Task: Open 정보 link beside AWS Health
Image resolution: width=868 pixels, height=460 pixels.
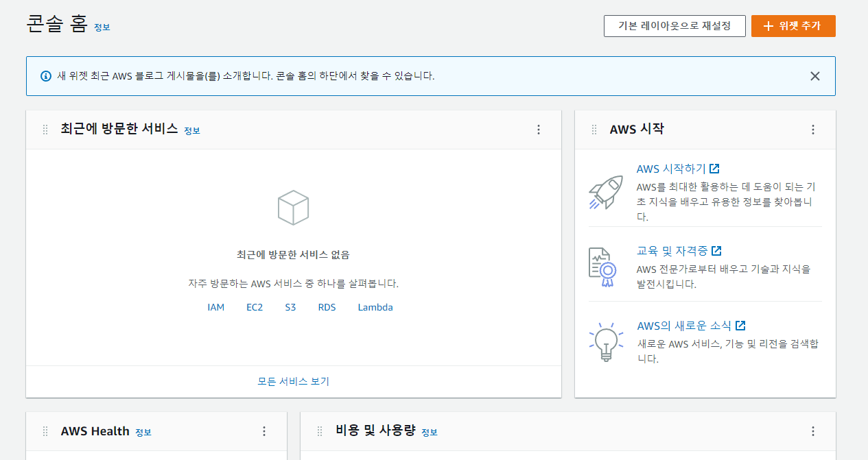Action: click(143, 433)
